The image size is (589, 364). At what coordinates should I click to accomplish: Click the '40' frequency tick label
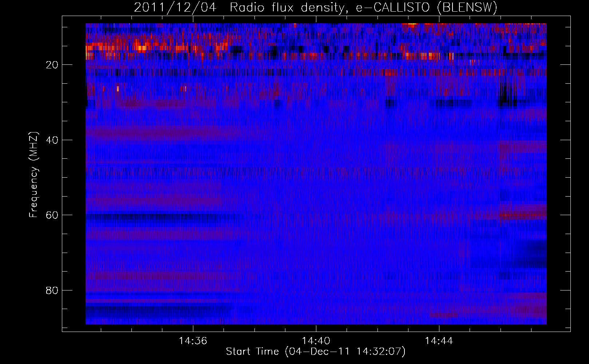point(52,141)
